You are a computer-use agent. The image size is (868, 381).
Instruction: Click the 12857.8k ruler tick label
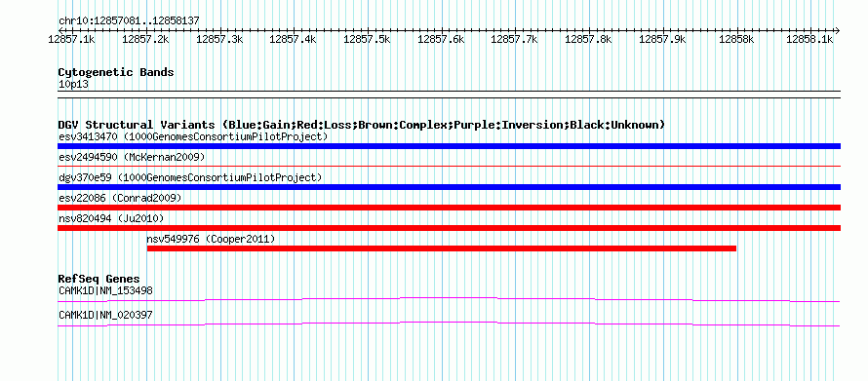click(x=589, y=39)
